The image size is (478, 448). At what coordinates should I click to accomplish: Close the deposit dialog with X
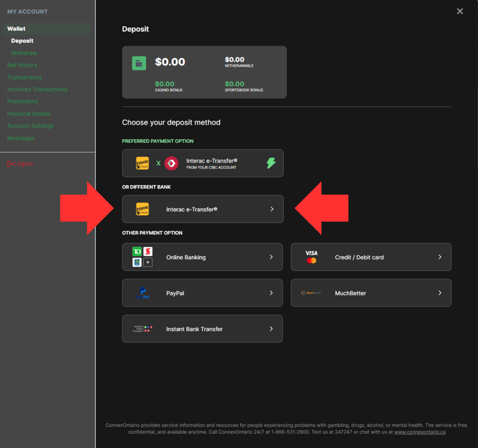pyautogui.click(x=460, y=11)
